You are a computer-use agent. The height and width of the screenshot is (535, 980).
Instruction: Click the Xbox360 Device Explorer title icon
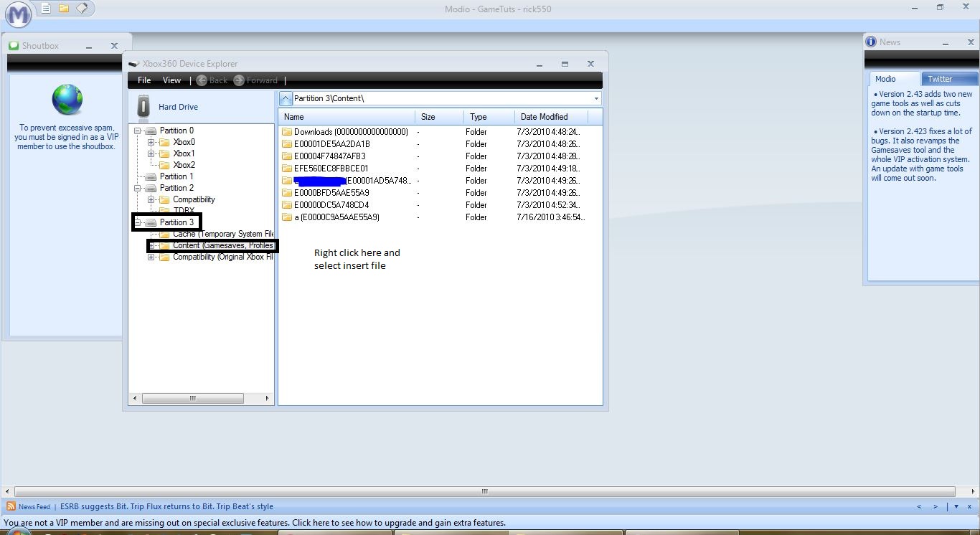pyautogui.click(x=133, y=64)
